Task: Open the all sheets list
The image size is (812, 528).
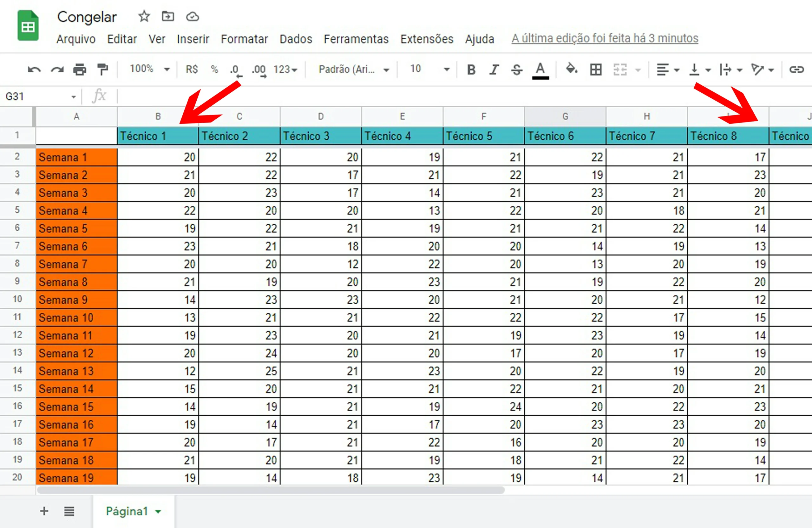Action: [69, 511]
